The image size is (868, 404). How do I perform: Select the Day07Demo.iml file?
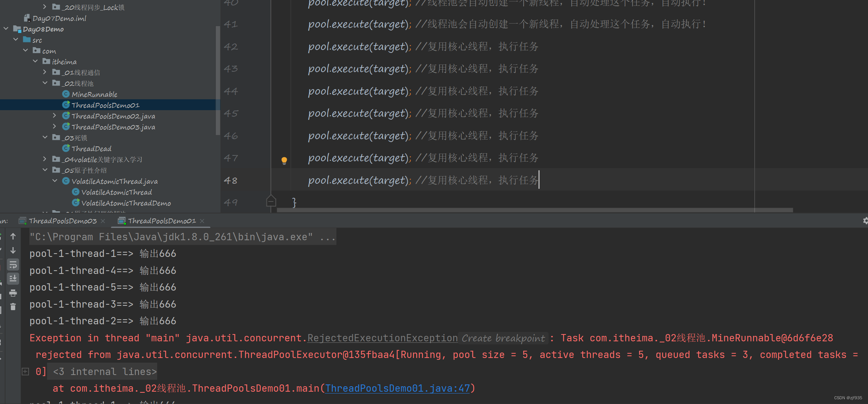pyautogui.click(x=59, y=18)
